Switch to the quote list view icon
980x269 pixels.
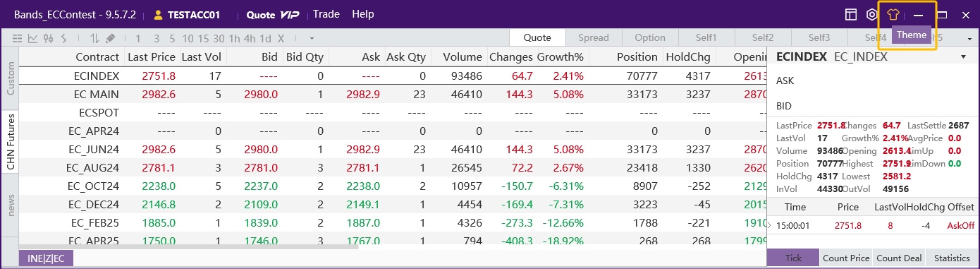tap(17, 38)
